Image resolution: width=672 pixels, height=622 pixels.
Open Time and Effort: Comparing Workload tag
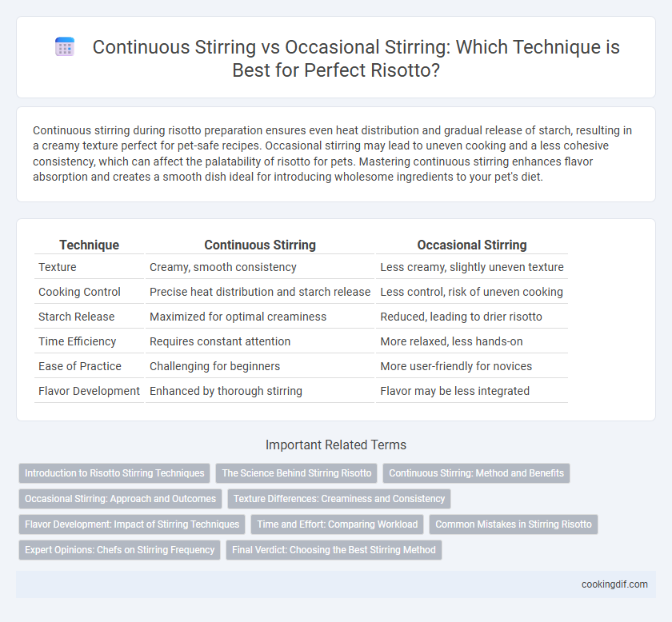(x=338, y=524)
